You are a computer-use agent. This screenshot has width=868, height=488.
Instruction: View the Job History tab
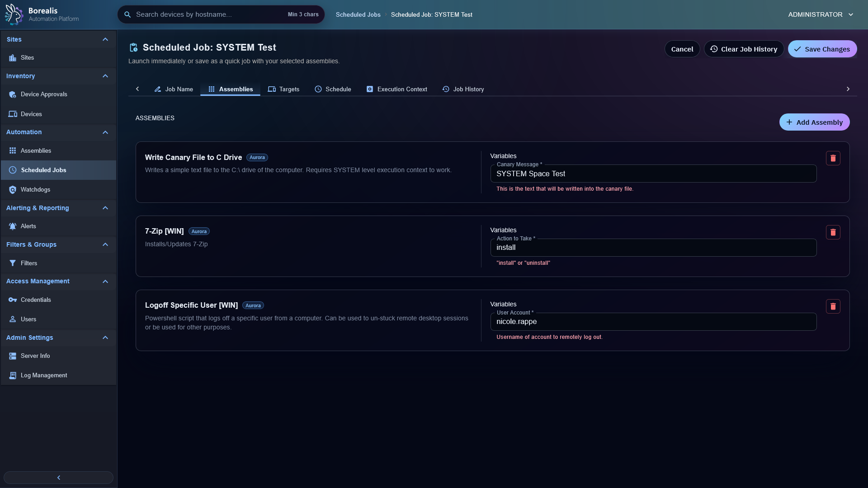463,89
